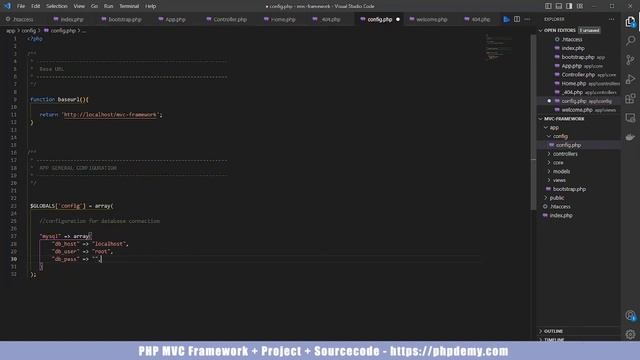640x360 pixels.
Task: Open the Explorer view in activity bar
Action: click(x=630, y=22)
